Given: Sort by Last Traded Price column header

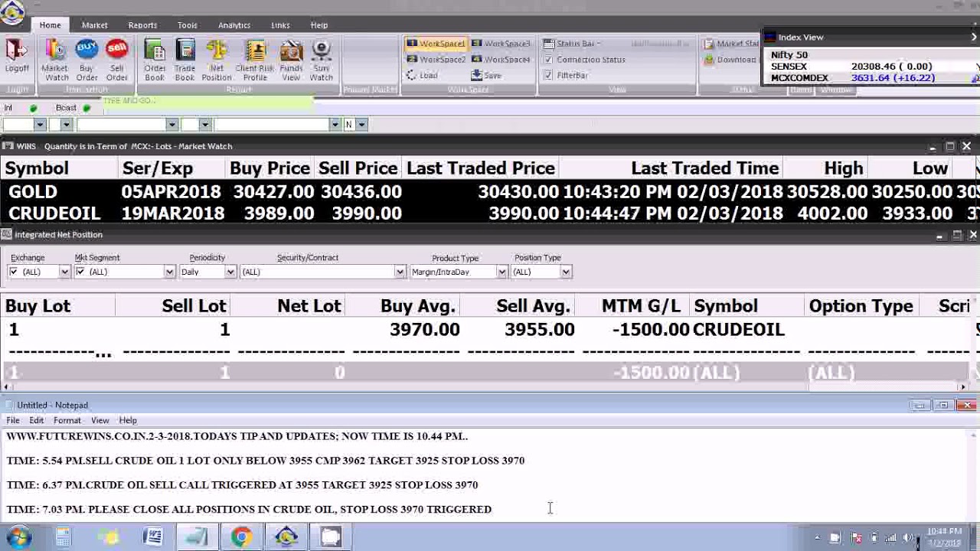Looking at the screenshot, I should coord(481,168).
